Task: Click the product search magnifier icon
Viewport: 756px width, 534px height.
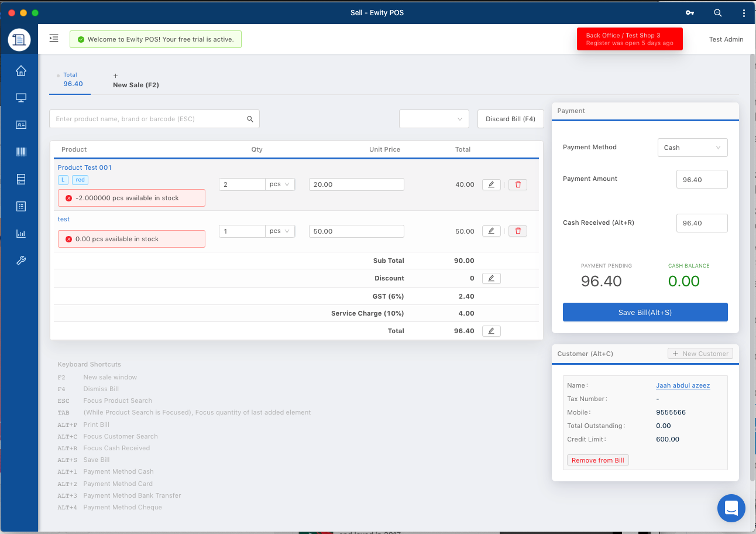Action: 250,119
